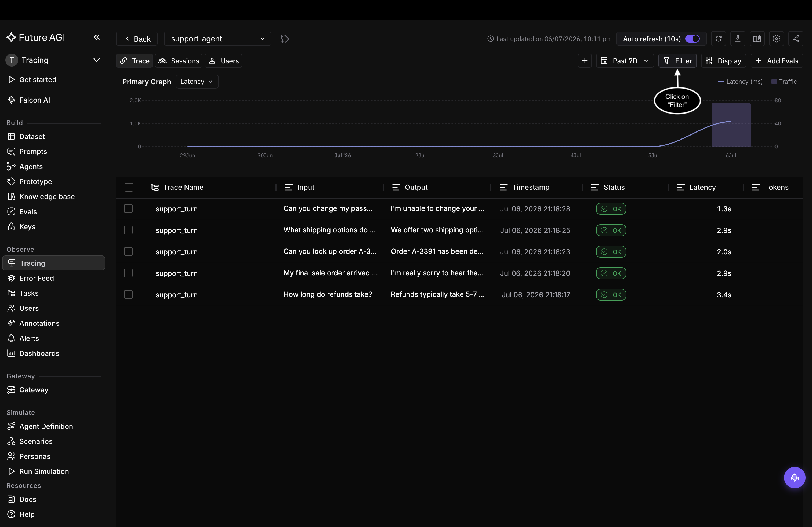Open the Past 7D date range dropdown

(625, 61)
